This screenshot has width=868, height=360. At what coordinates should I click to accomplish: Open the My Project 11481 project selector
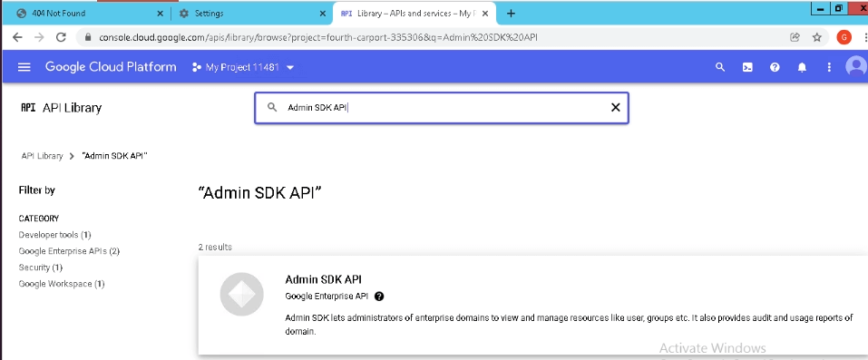243,68
